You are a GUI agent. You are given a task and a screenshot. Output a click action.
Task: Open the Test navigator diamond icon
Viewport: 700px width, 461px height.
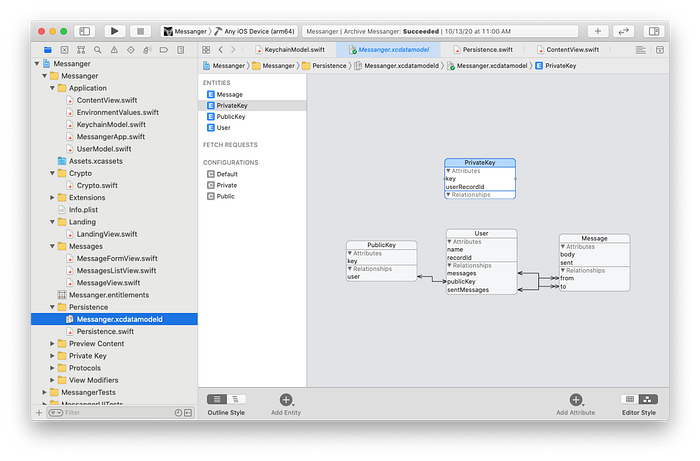(x=131, y=50)
